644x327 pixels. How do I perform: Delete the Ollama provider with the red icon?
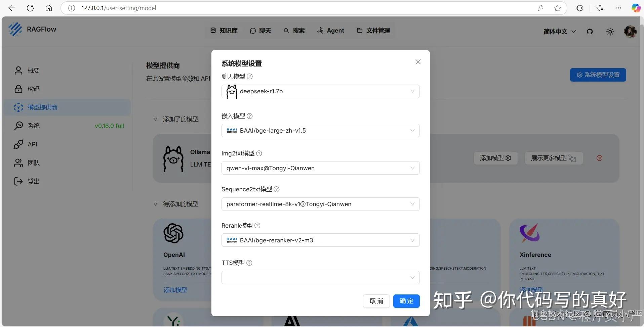click(600, 158)
